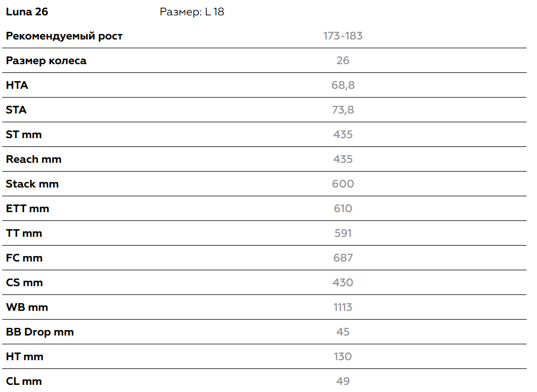
Task: Select the "TT mm" value 591
Action: click(x=343, y=234)
